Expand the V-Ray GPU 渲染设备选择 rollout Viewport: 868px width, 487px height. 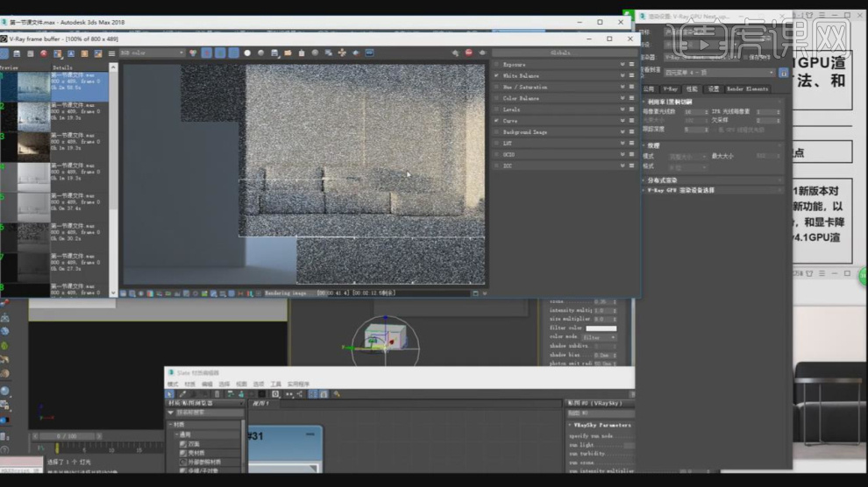click(x=713, y=190)
